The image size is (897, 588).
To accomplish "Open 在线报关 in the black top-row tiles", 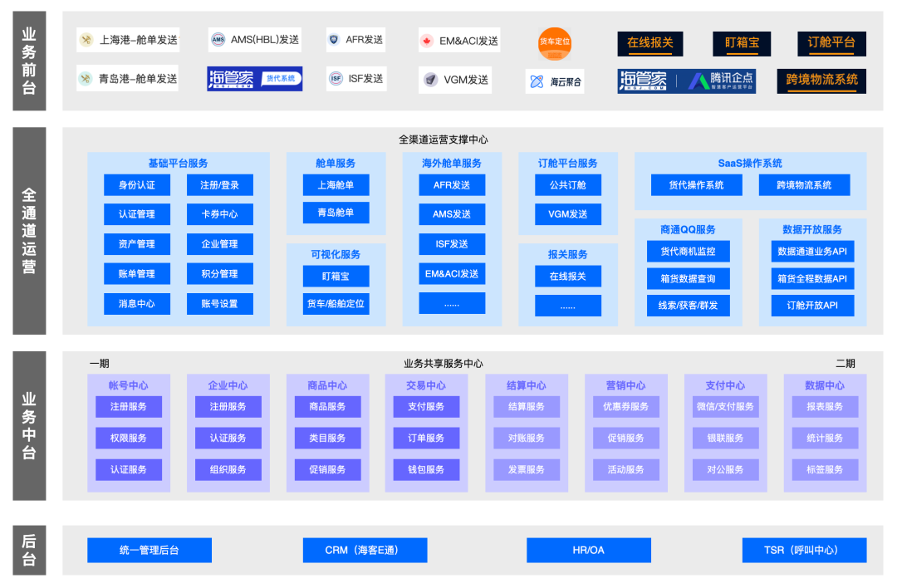I will [649, 43].
